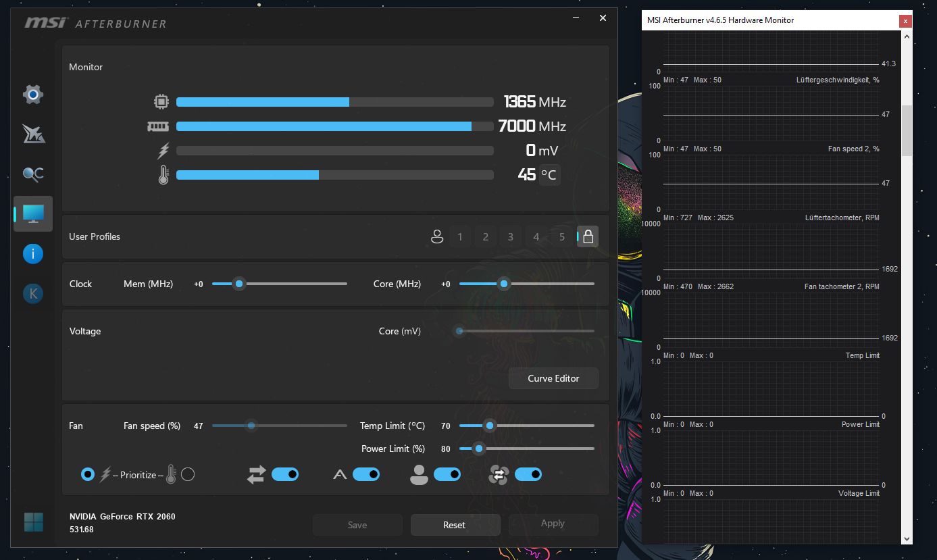Click the Kombustor K icon

33,293
